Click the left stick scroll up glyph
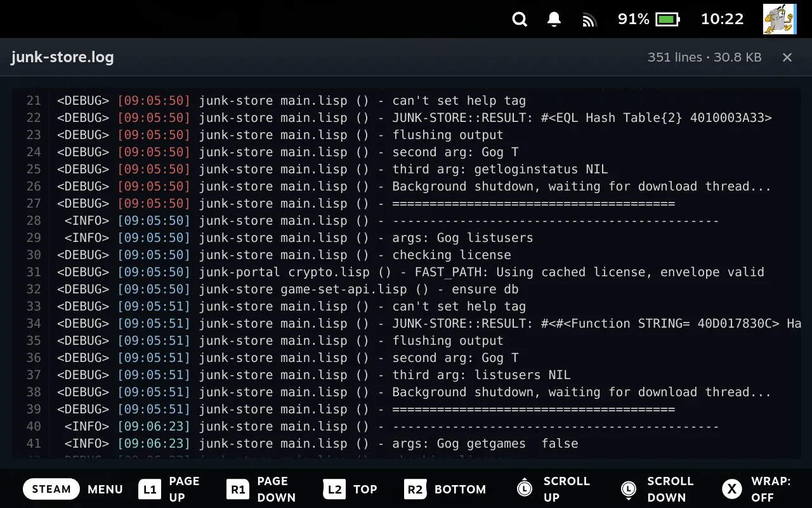 524,488
